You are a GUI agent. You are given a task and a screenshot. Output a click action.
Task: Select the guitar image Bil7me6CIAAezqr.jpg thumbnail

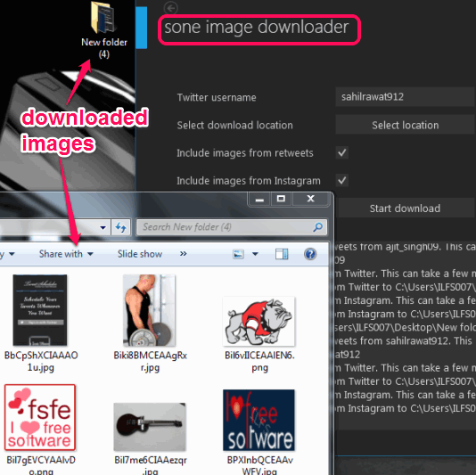tap(150, 427)
